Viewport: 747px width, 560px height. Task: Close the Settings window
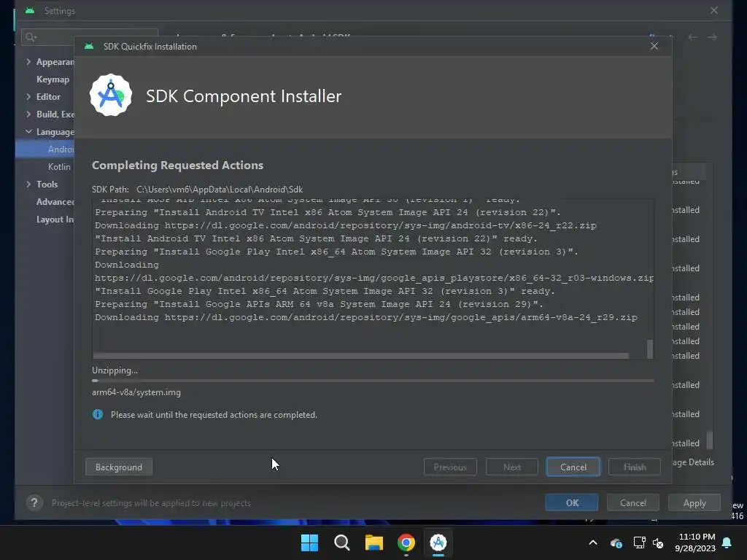(x=714, y=10)
